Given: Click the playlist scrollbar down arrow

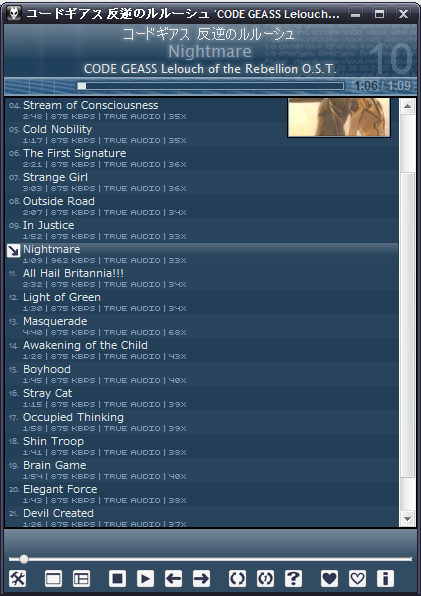Looking at the screenshot, I should [407, 518].
